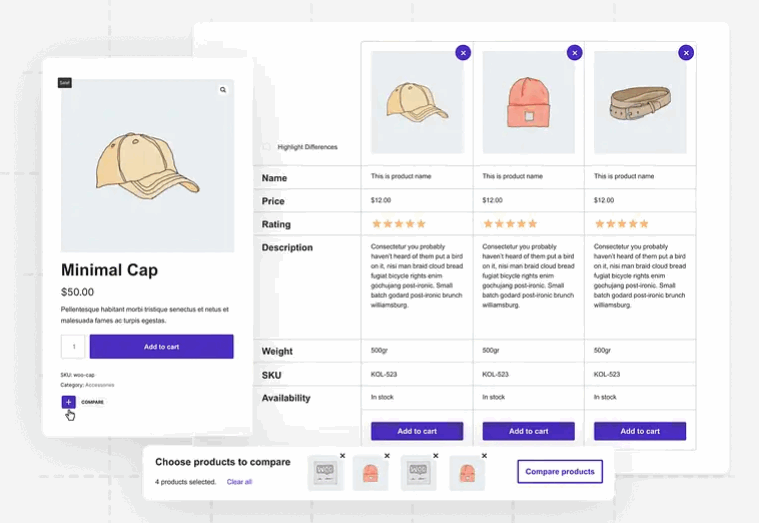Click the Sale badge on product image
The width and height of the screenshot is (759, 523).
65,83
